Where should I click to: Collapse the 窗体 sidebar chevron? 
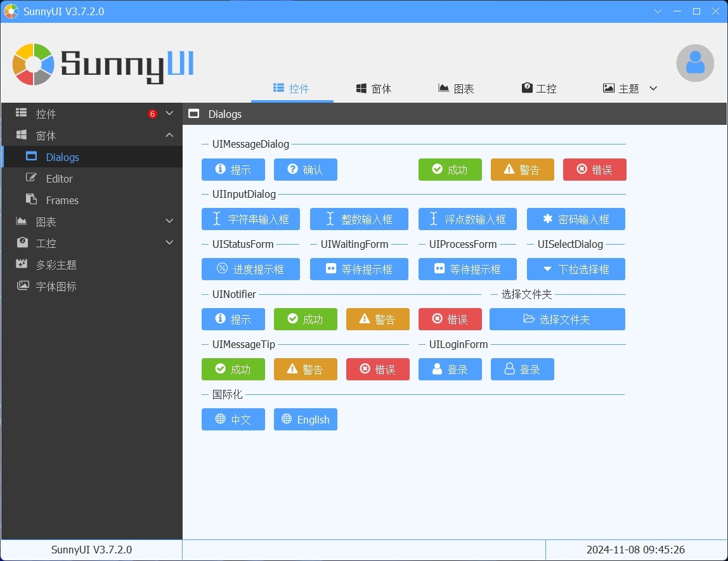(169, 135)
